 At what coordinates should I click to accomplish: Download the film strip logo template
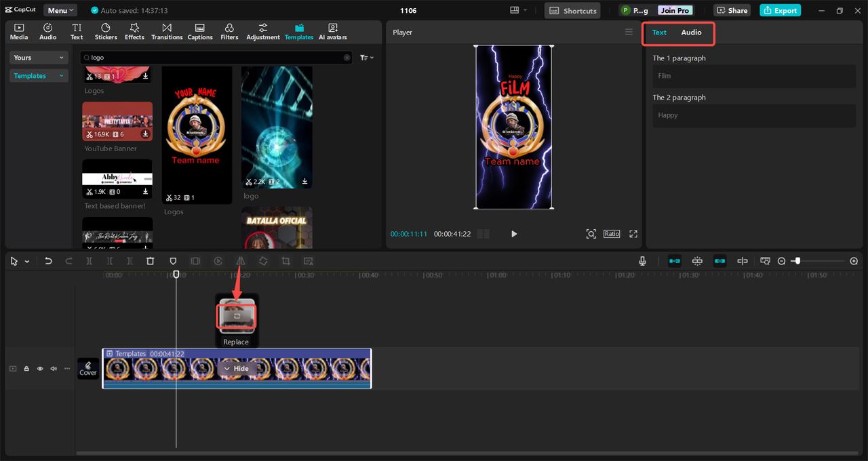click(304, 182)
